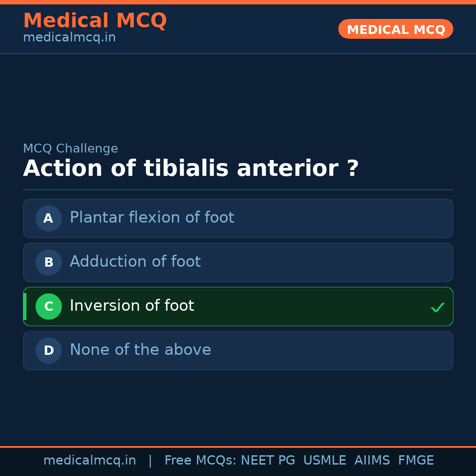Viewport: 476px width, 476px height.
Task: Select option A letter badge
Action: click(48, 218)
